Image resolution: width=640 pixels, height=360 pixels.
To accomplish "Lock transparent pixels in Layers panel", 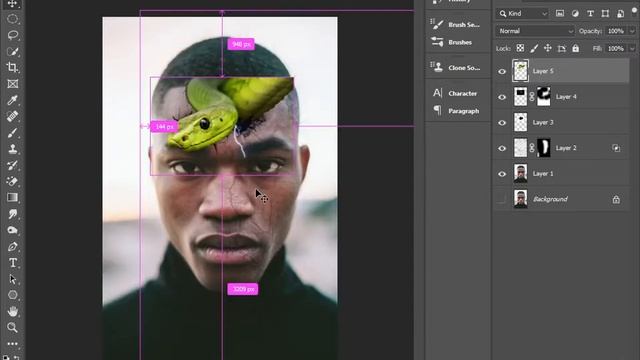I will [x=520, y=48].
